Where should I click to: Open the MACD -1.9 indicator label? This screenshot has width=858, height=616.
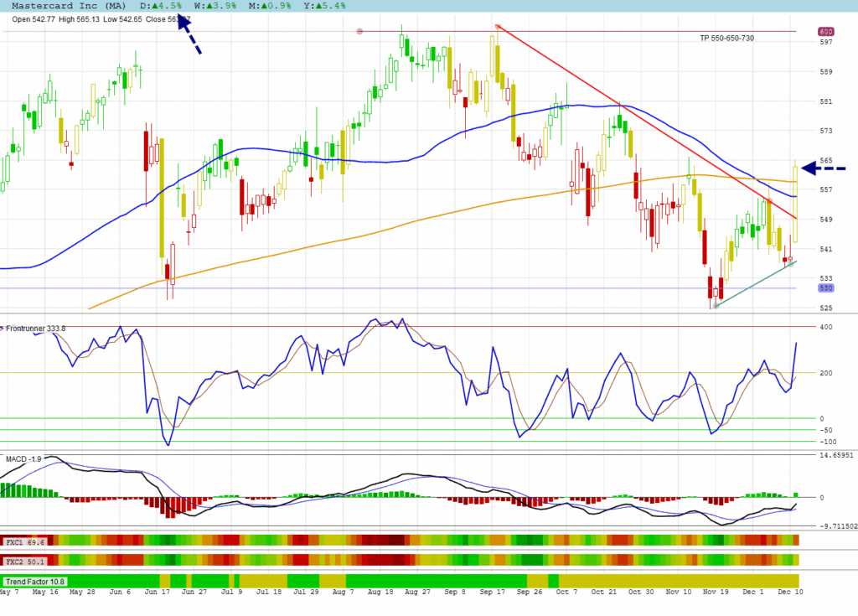23,459
